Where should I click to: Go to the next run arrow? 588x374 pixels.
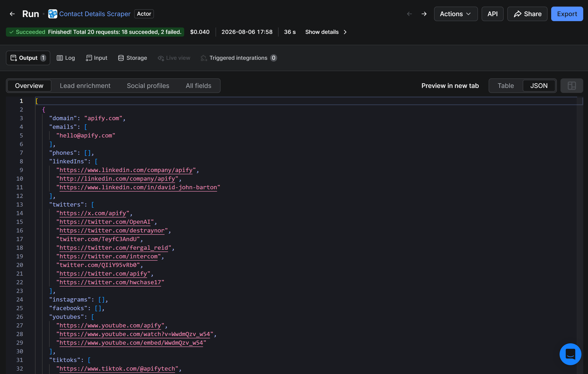[424, 14]
